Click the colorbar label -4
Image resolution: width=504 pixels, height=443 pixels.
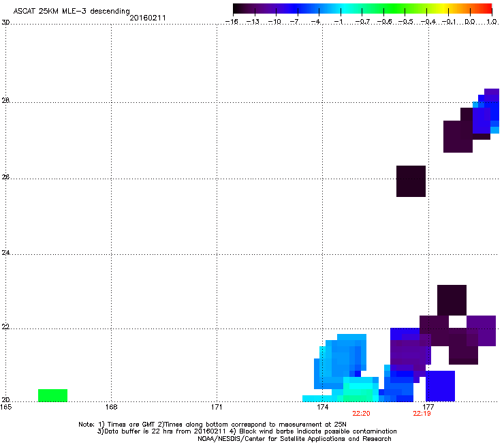point(315,22)
